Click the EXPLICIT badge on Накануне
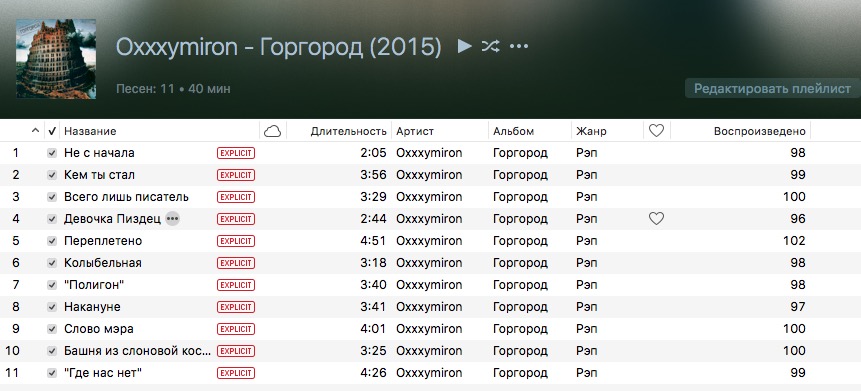This screenshot has height=391, width=861. coord(236,307)
